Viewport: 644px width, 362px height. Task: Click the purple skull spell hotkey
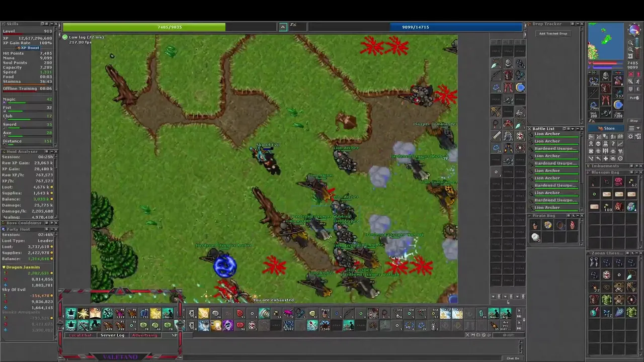click(228, 325)
